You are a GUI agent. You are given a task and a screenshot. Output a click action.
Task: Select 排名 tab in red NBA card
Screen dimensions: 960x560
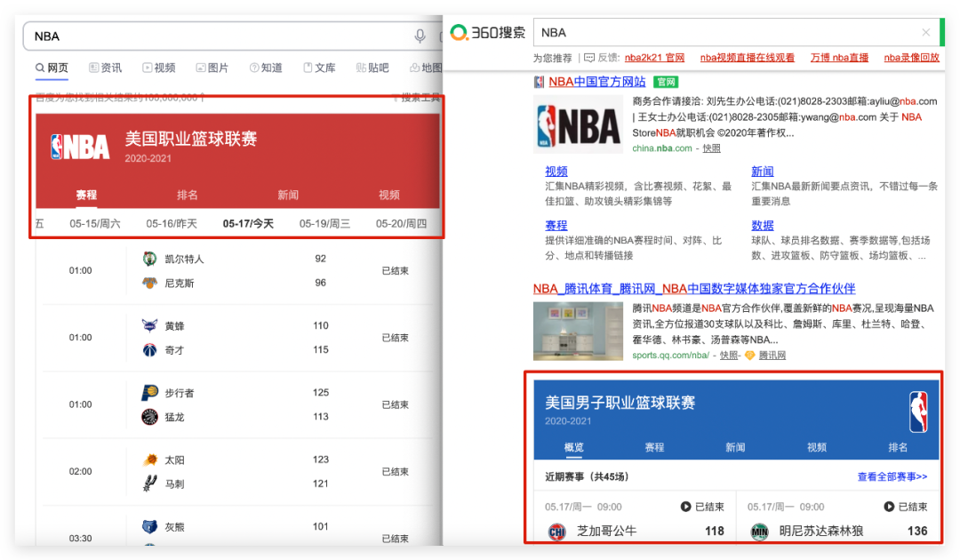pos(188,196)
